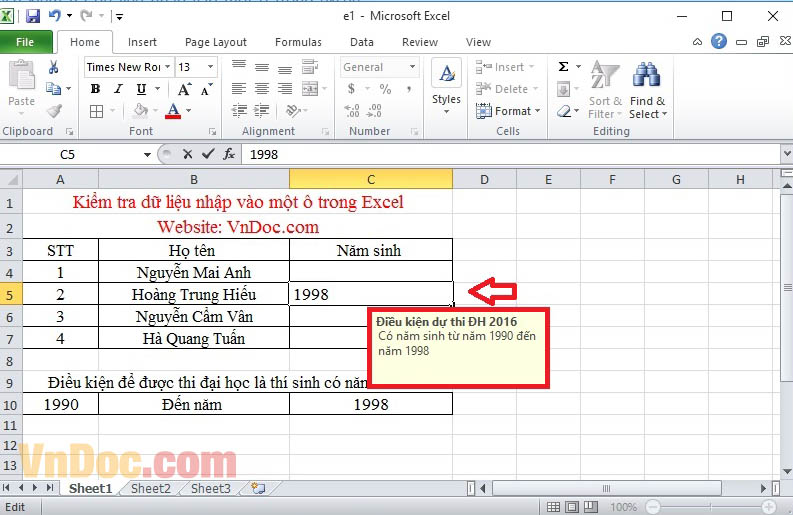
Task: Switch to the Sheet2 tab
Action: 151,488
